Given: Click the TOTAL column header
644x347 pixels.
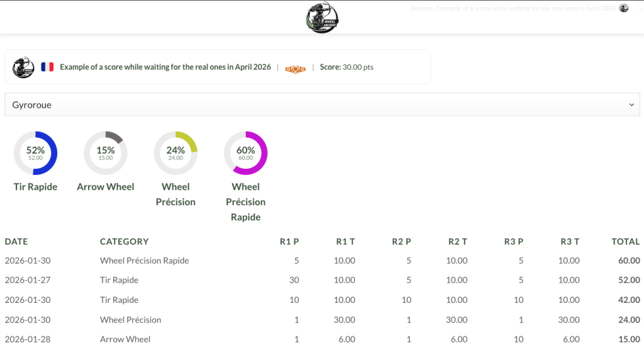Looking at the screenshot, I should click(x=626, y=241).
